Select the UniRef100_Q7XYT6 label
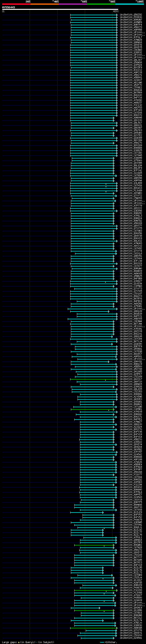This screenshot has width=146, height=644. [131, 631]
